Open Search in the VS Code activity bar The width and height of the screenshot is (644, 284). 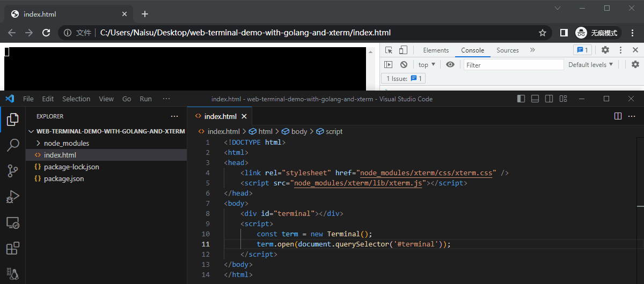(x=13, y=145)
